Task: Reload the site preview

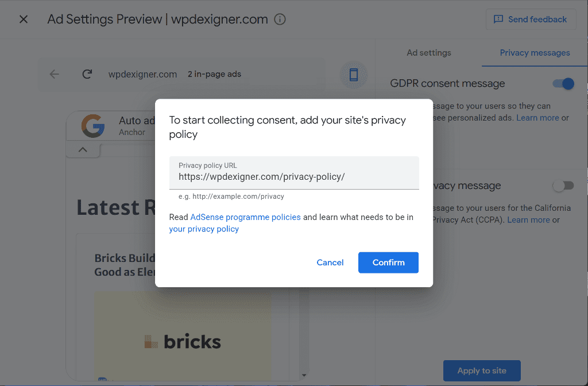Action: point(87,74)
